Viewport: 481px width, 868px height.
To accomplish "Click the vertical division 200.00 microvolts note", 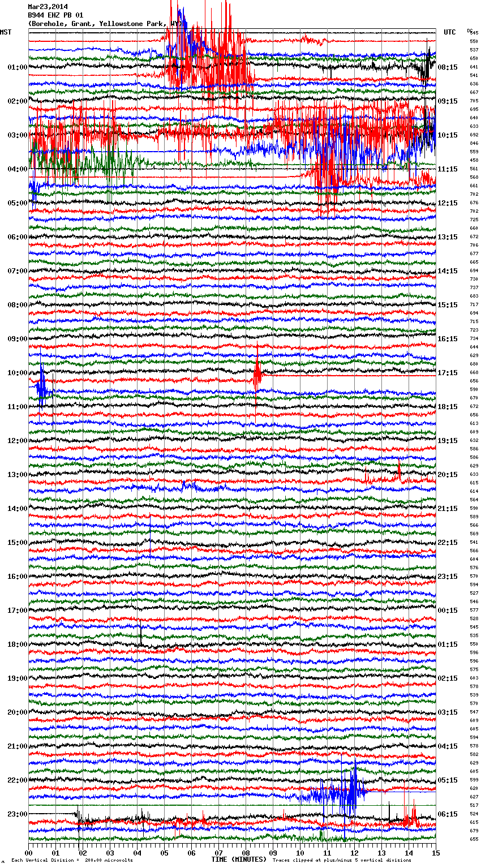I will (72, 860).
